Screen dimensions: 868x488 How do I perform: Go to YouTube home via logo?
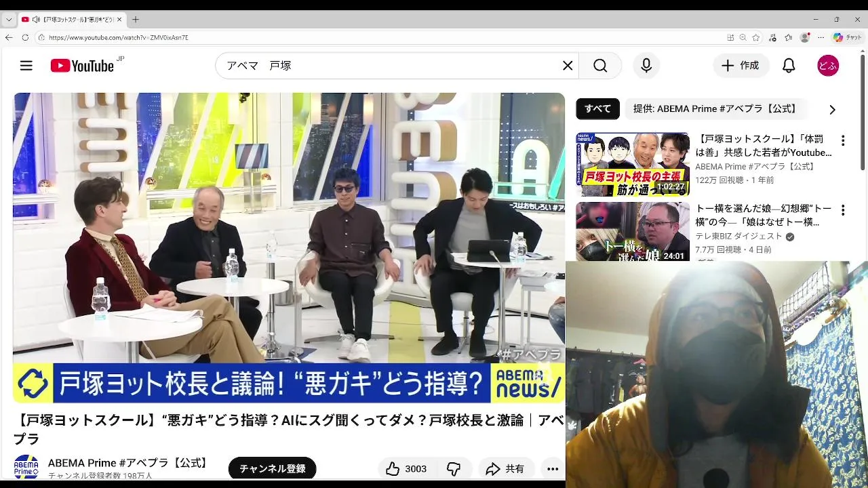click(x=82, y=66)
